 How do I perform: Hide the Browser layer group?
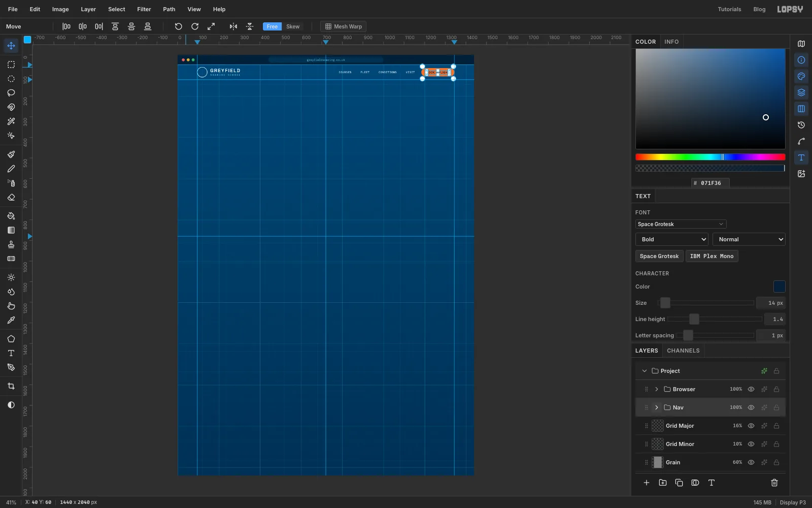click(751, 389)
